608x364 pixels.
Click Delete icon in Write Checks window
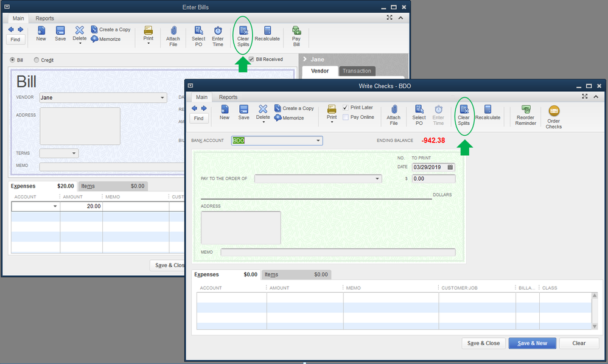click(263, 109)
